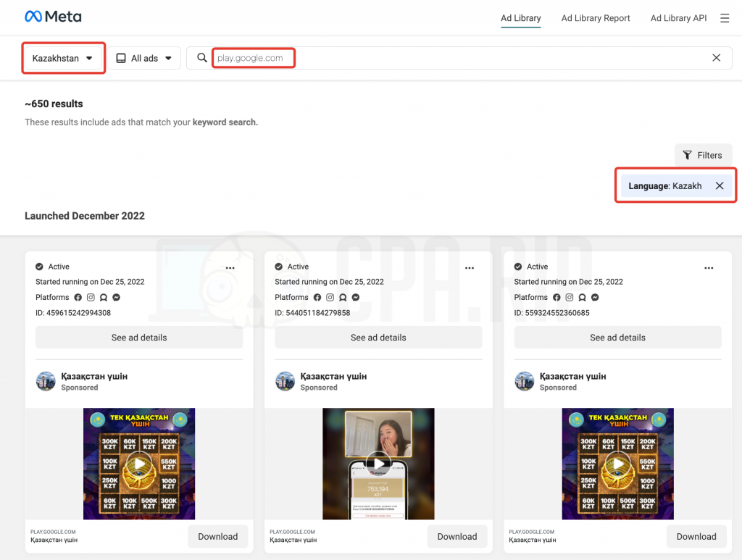The height and width of the screenshot is (560, 742).
Task: Download the app from ad 544051184279858
Action: [x=457, y=536]
